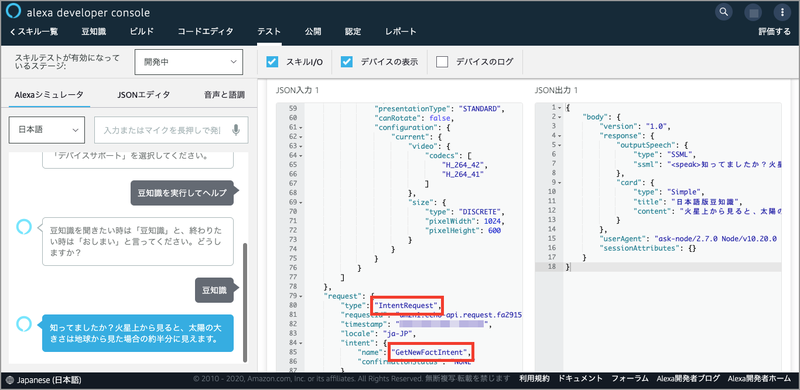Go back to スキル一覧
Screen dimensions: 800x390
[x=34, y=32]
